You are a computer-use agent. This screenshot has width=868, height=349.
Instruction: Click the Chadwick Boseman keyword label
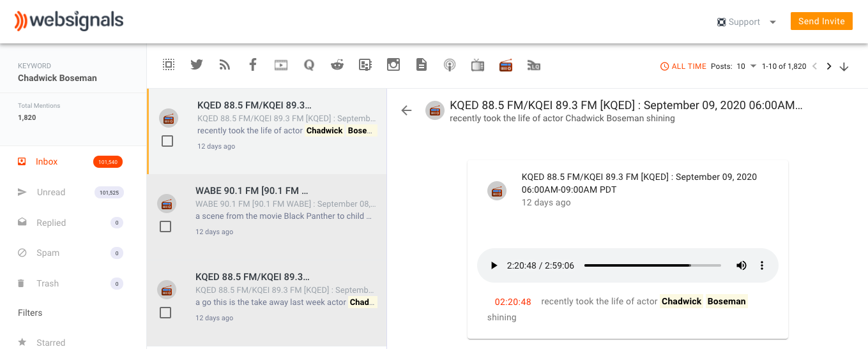point(57,78)
